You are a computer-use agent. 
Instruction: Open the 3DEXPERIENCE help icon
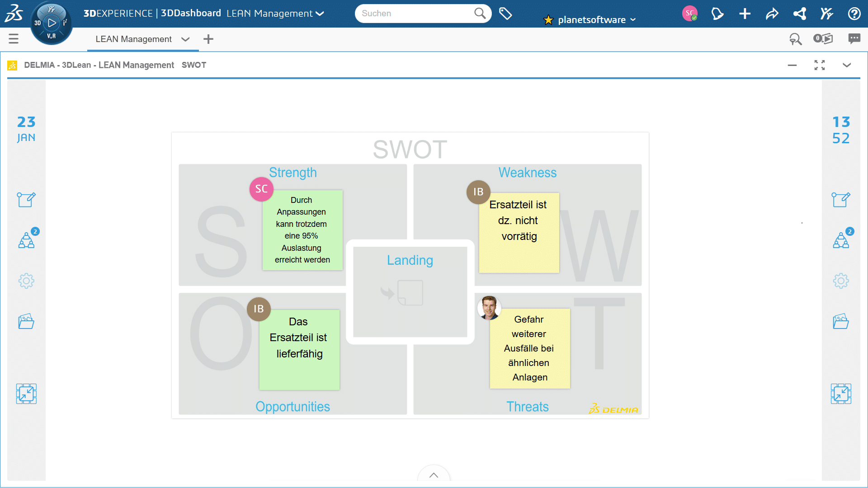[854, 14]
